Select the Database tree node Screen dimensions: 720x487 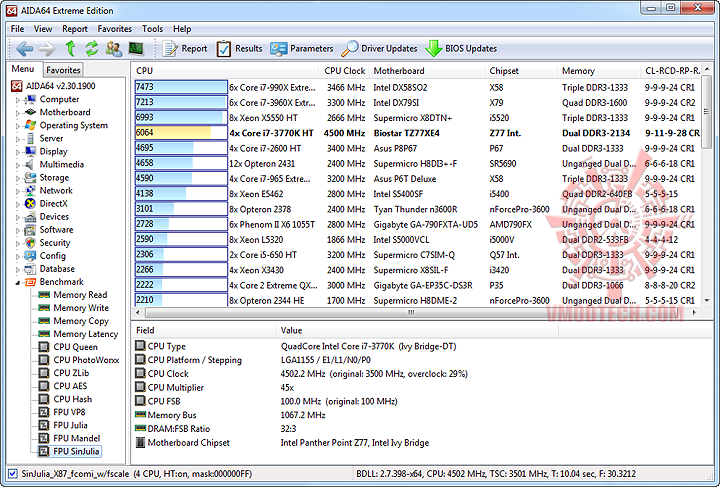click(57, 269)
